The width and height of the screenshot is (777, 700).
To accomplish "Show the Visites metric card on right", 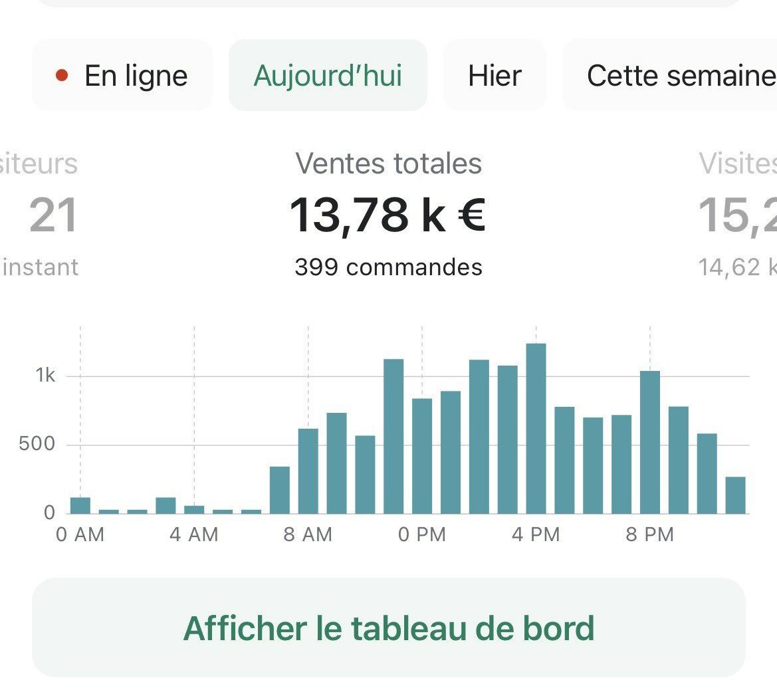I will coord(737,213).
